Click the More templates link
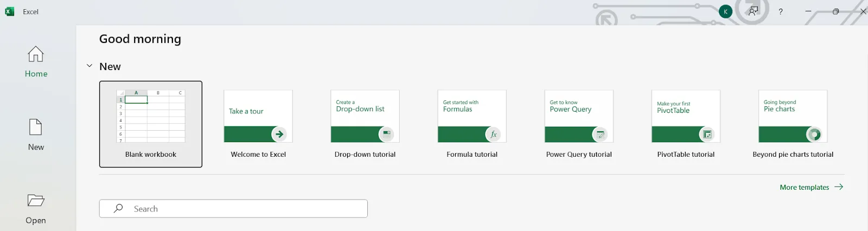 pos(805,187)
